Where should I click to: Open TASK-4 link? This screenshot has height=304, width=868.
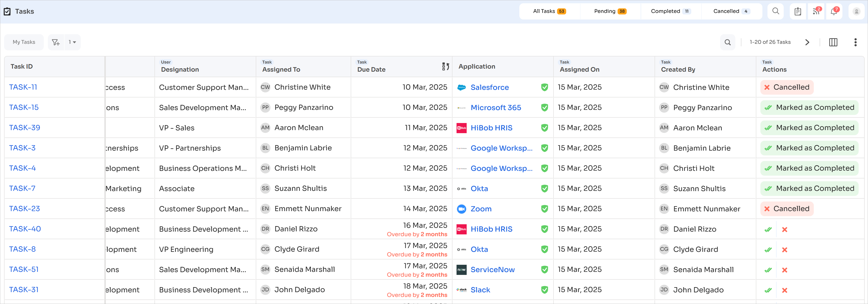[22, 168]
